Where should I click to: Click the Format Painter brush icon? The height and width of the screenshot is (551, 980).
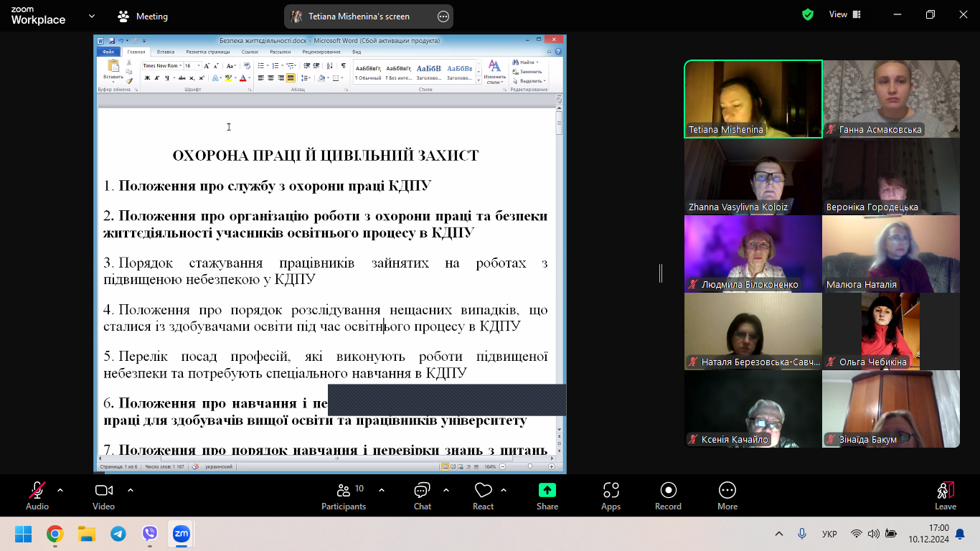point(129,81)
